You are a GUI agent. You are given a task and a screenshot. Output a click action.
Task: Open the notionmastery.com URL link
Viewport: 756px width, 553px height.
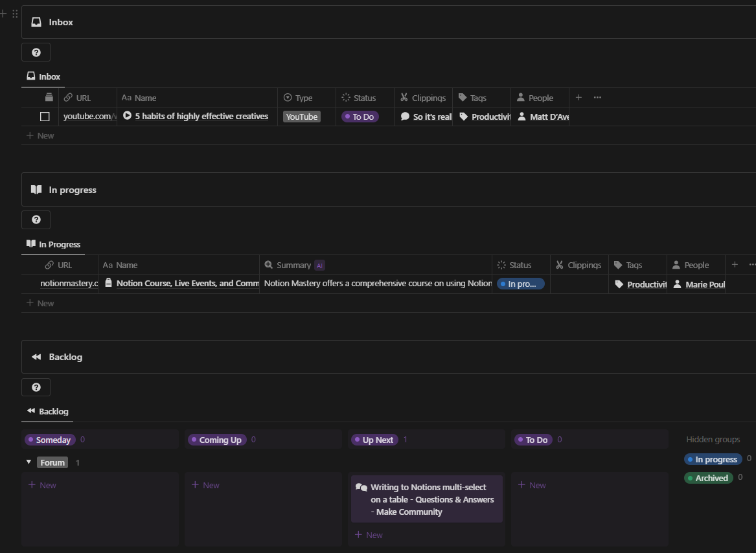tap(69, 284)
